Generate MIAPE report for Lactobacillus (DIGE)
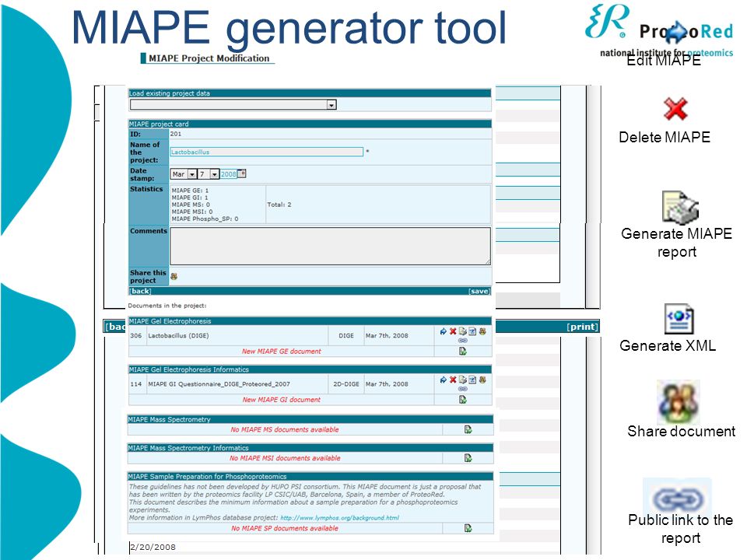Image resolution: width=747 pixels, height=560 pixels. [462, 331]
